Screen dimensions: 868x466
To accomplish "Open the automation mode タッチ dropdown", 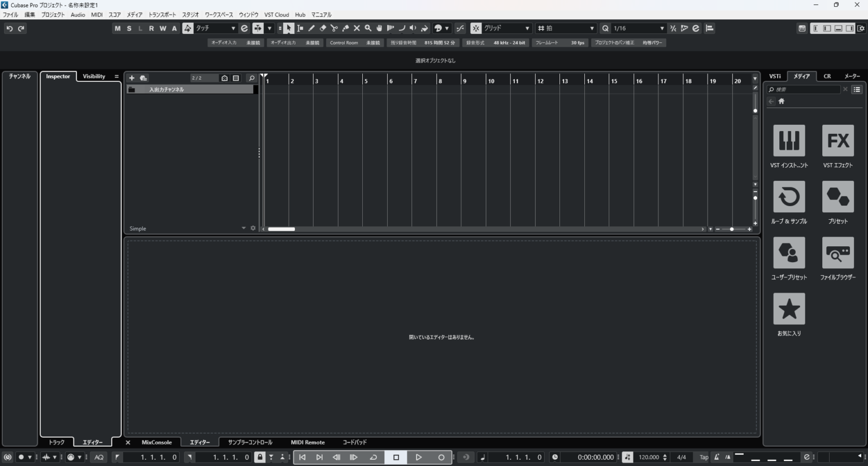I will click(x=233, y=28).
